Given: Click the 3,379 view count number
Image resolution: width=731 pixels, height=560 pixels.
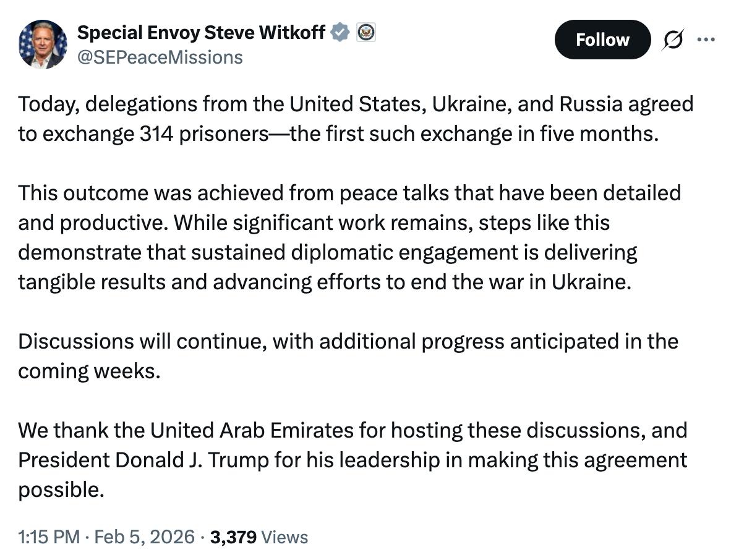Looking at the screenshot, I should click(x=233, y=537).
